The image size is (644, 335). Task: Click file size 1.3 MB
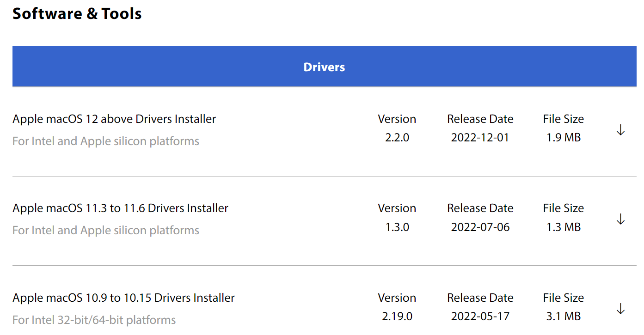tap(563, 227)
